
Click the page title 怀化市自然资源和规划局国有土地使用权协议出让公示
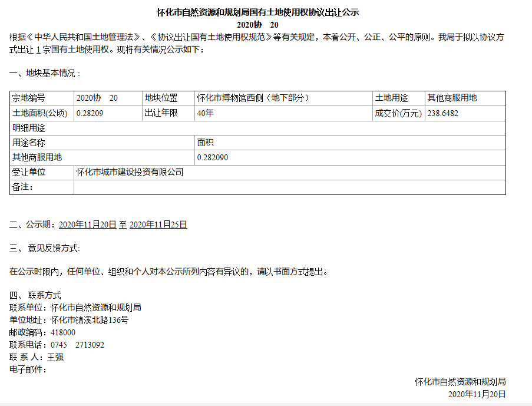point(258,12)
